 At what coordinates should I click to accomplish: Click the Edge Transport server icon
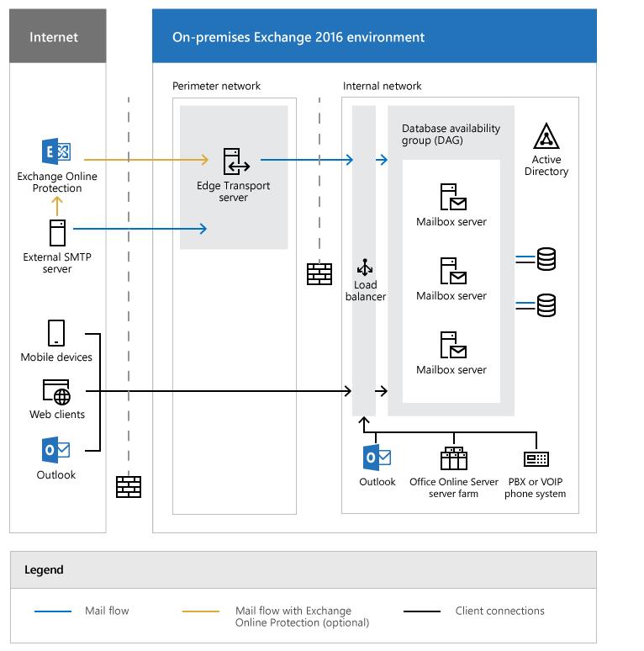[236, 161]
